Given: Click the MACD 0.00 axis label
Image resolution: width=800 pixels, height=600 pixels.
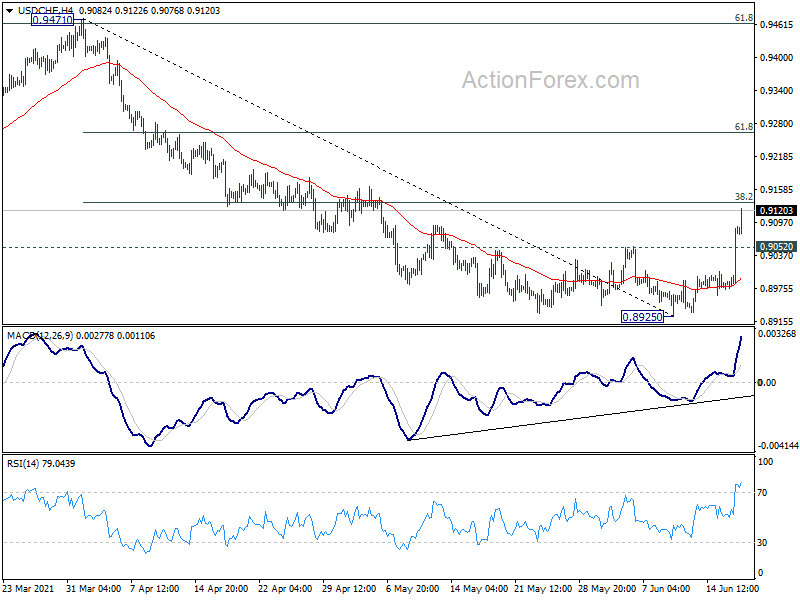Looking at the screenshot, I should point(767,383).
